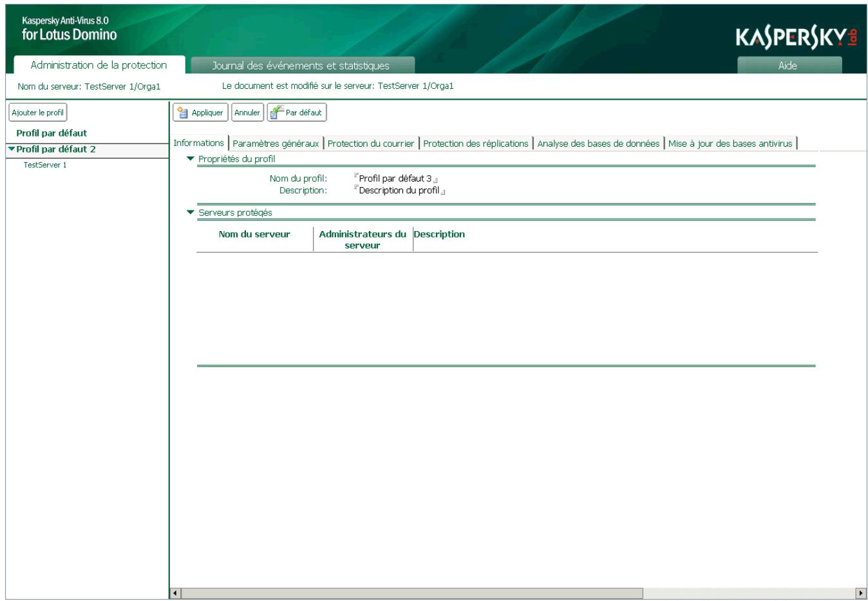Image resolution: width=868 pixels, height=601 pixels.
Task: Edit the Description du profil field
Action: point(399,190)
